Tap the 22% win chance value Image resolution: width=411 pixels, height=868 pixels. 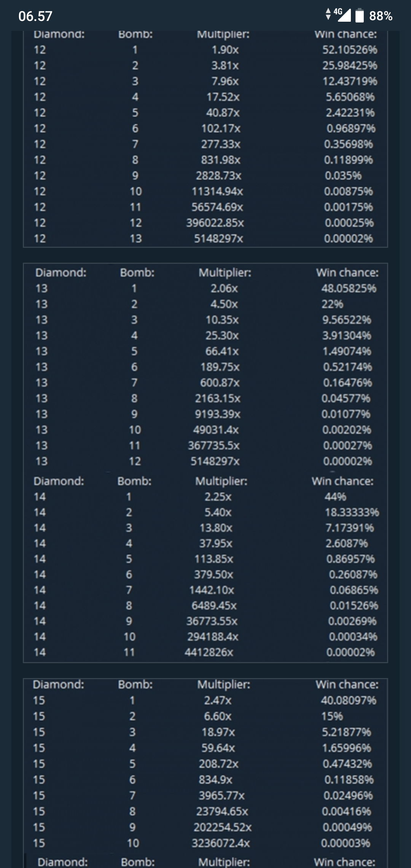coord(332,304)
